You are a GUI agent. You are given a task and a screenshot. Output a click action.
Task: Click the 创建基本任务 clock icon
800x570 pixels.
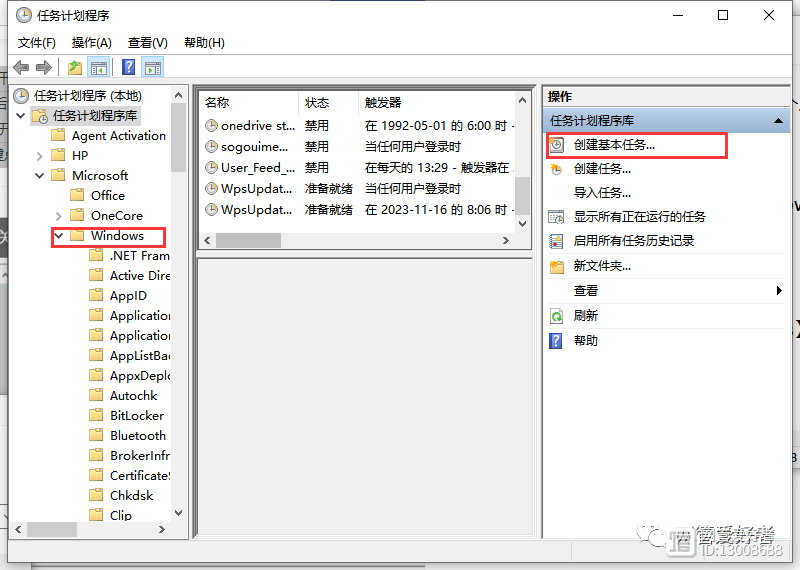[557, 145]
